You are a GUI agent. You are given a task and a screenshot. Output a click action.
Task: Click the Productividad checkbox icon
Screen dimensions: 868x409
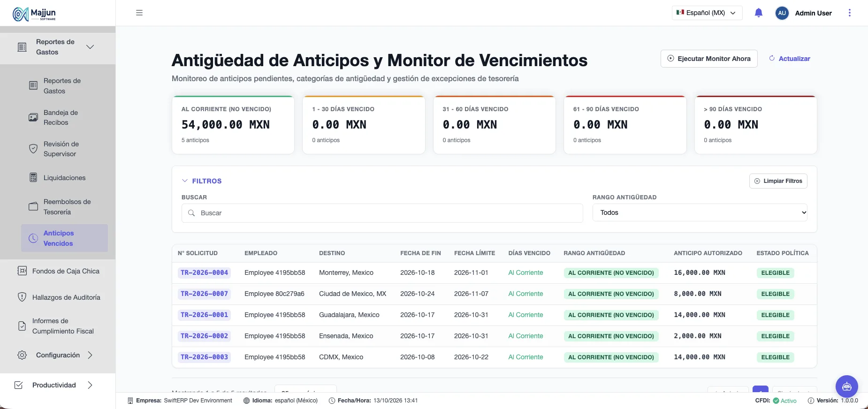pos(19,385)
